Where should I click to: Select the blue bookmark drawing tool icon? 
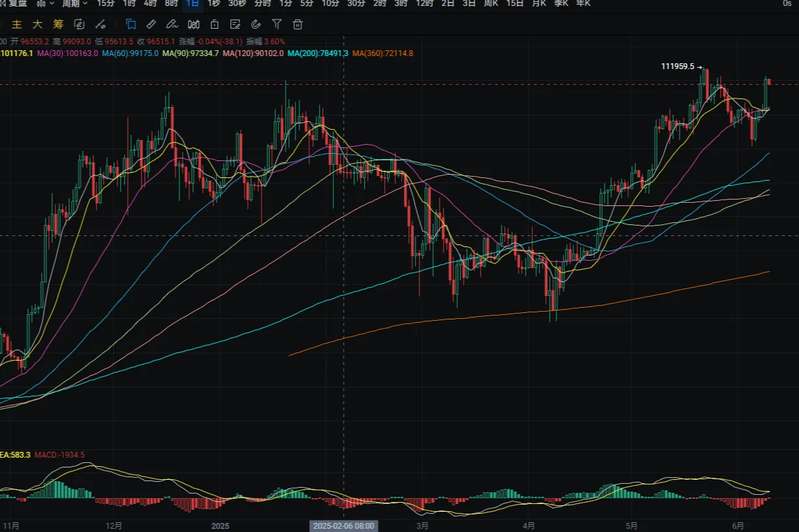pos(131,24)
